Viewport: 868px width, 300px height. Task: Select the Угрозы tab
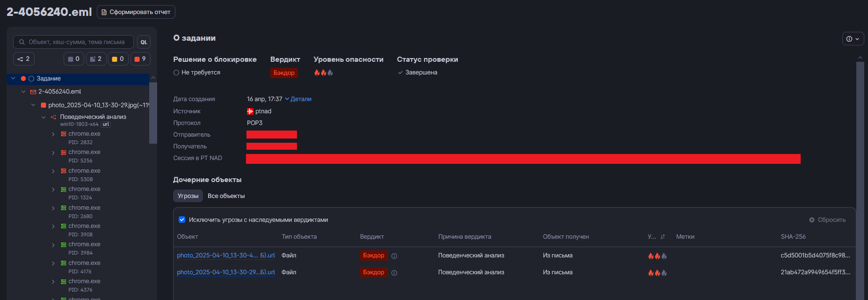pyautogui.click(x=188, y=196)
